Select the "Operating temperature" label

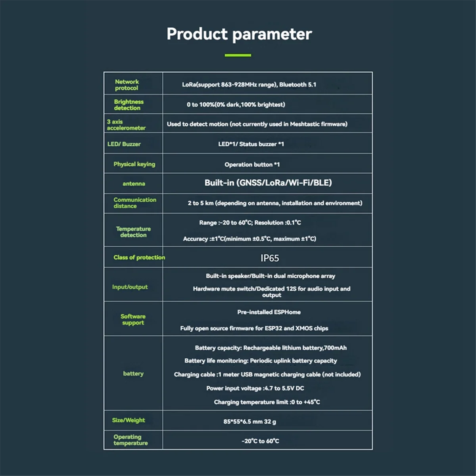131,440
